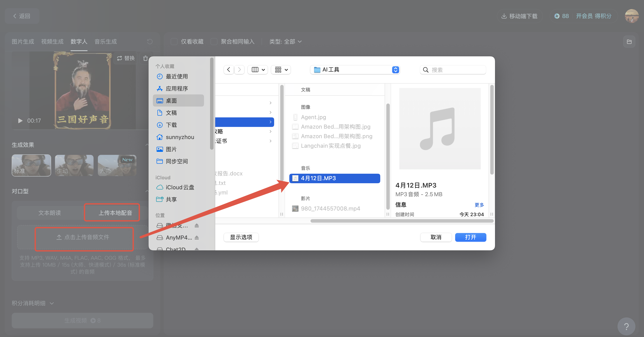Image resolution: width=644 pixels, height=337 pixels.
Task: Switch to 视频生成 tab
Action: click(x=52, y=42)
